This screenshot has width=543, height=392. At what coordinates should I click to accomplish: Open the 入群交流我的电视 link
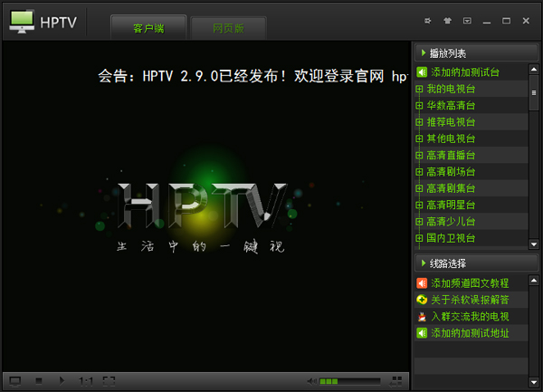click(x=470, y=317)
